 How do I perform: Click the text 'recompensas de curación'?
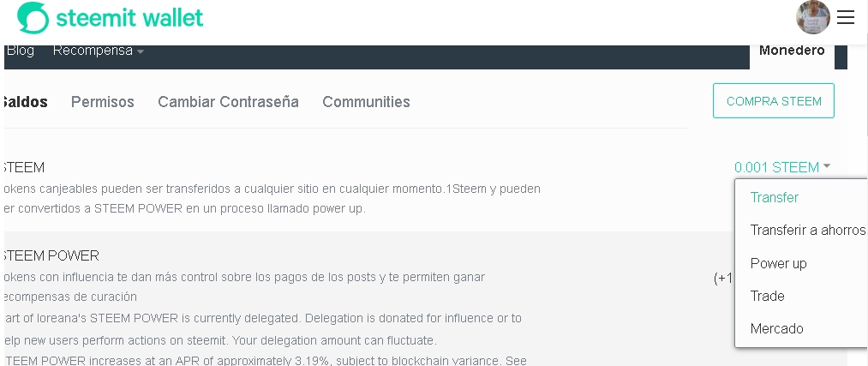click(69, 297)
